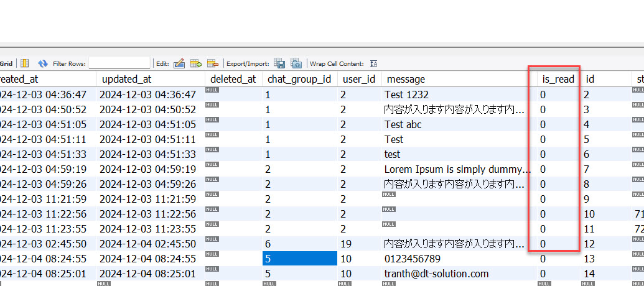This screenshot has width=644, height=286.
Task: Sort by the updated_at column header
Action: pos(126,79)
